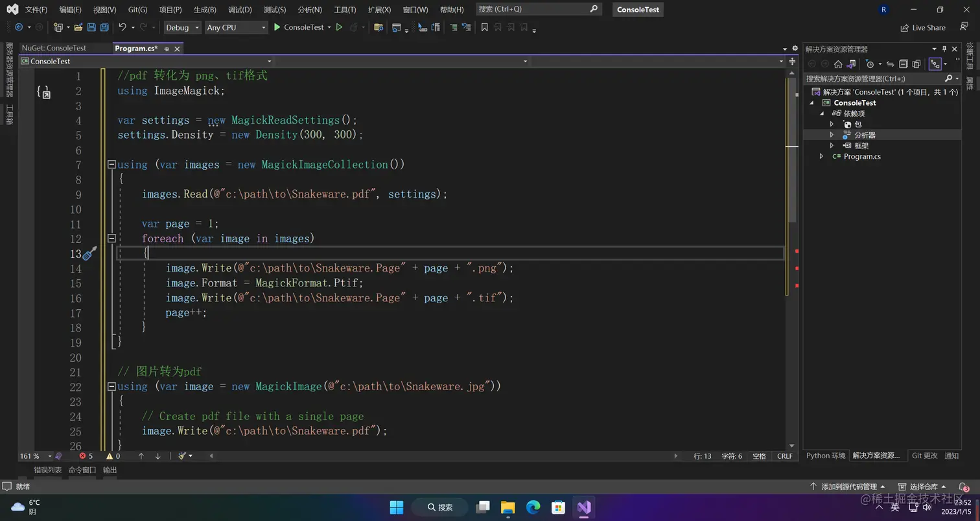Click Start Without Debugging outline play icon
This screenshot has height=521, width=980.
(x=339, y=27)
